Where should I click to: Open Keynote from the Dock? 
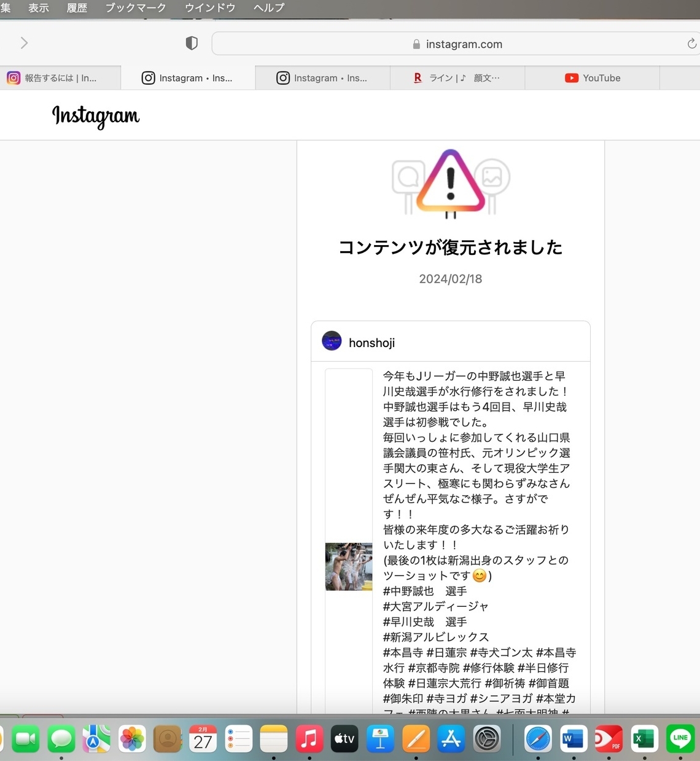380,739
